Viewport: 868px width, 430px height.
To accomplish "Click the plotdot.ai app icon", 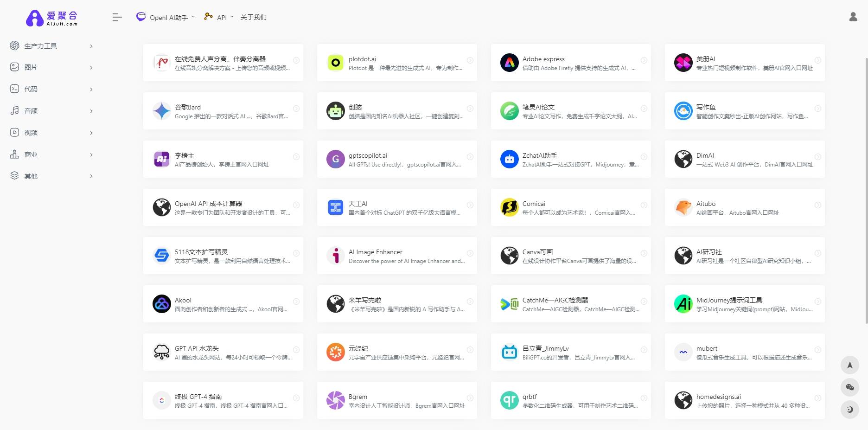I will pos(336,63).
